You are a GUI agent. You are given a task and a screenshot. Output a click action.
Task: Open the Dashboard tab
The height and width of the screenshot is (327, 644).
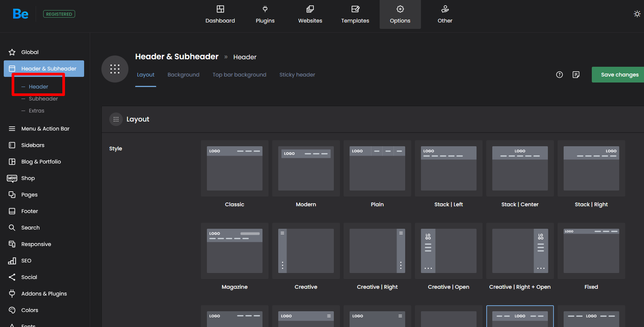tap(220, 14)
